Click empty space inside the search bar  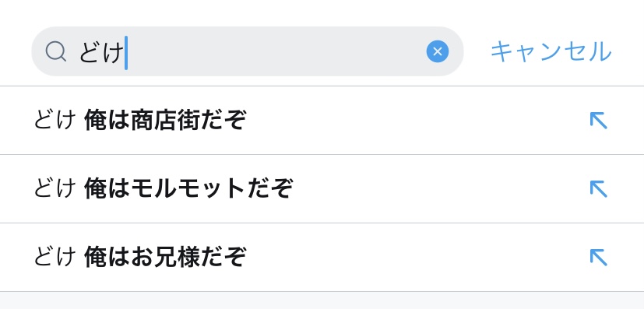coord(275,51)
